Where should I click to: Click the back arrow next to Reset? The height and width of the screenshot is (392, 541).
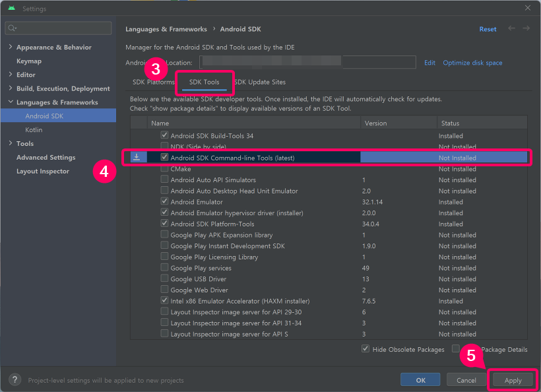coord(511,28)
